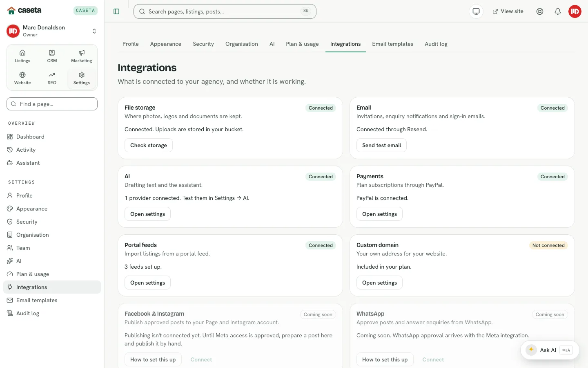Image resolution: width=588 pixels, height=368 pixels.
Task: Focus the Find a page field
Action: point(52,104)
